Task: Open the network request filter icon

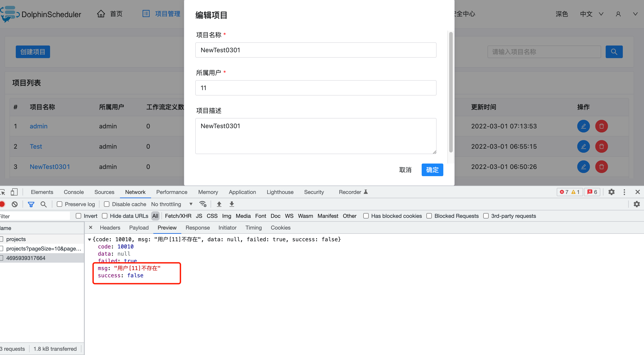Action: (x=31, y=204)
